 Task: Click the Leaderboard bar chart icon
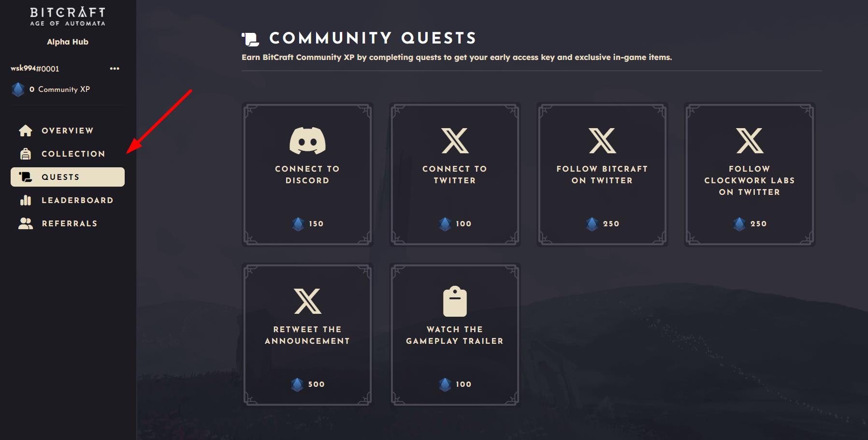[x=26, y=200]
